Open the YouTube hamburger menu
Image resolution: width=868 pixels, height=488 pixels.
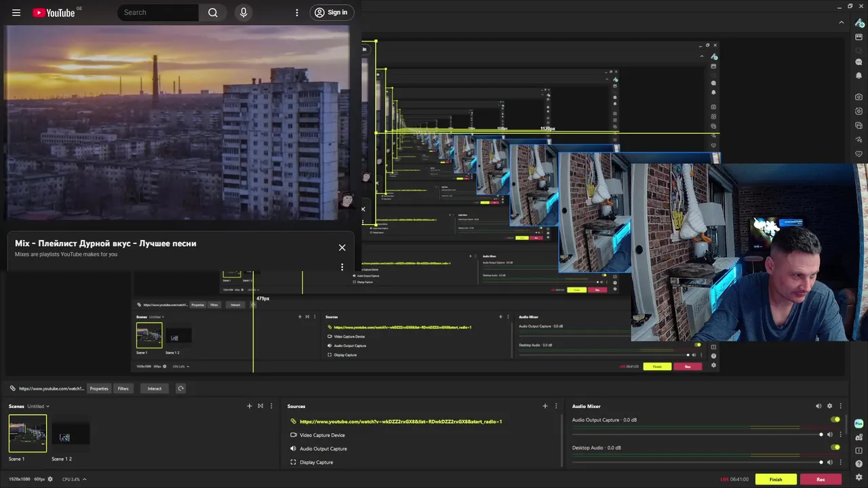tap(16, 12)
